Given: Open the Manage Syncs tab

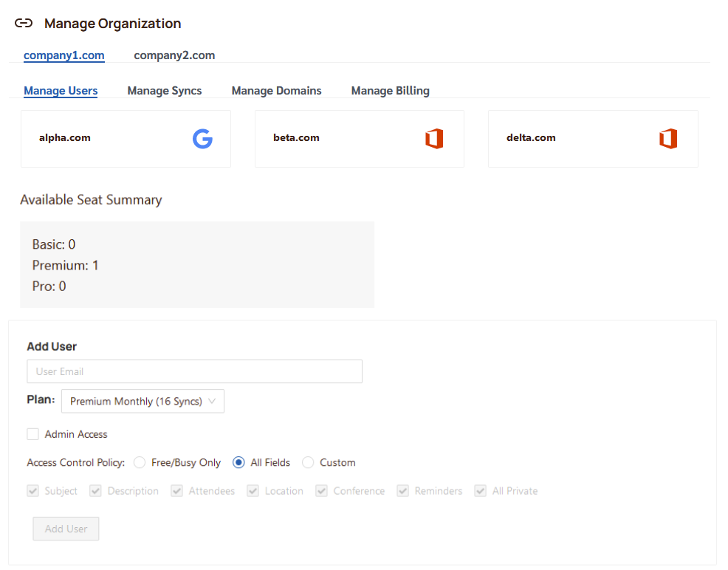Looking at the screenshot, I should 165,91.
